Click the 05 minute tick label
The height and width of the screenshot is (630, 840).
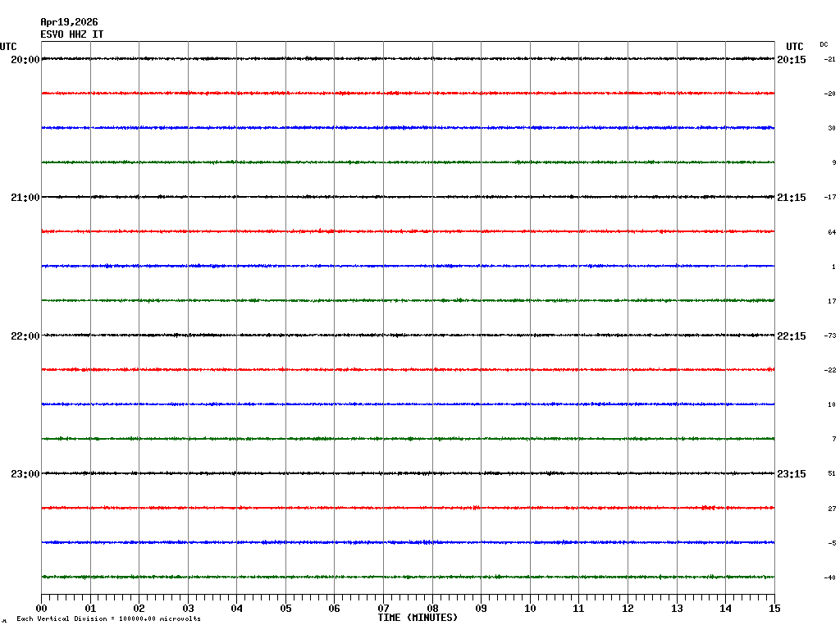point(285,609)
